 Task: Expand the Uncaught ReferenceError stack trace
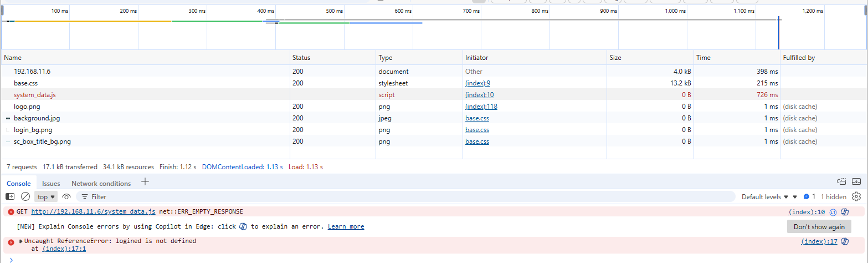click(x=21, y=241)
